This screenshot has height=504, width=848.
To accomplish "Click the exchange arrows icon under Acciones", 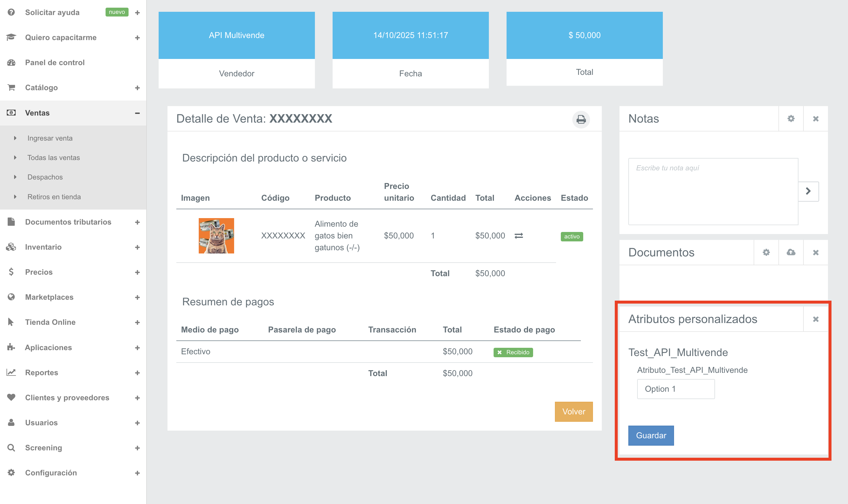I will click(x=518, y=235).
